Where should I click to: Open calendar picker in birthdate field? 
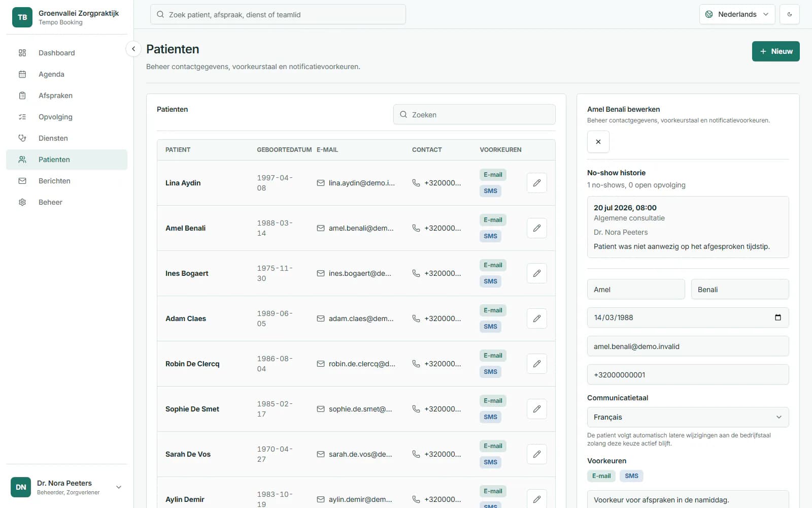coord(778,317)
